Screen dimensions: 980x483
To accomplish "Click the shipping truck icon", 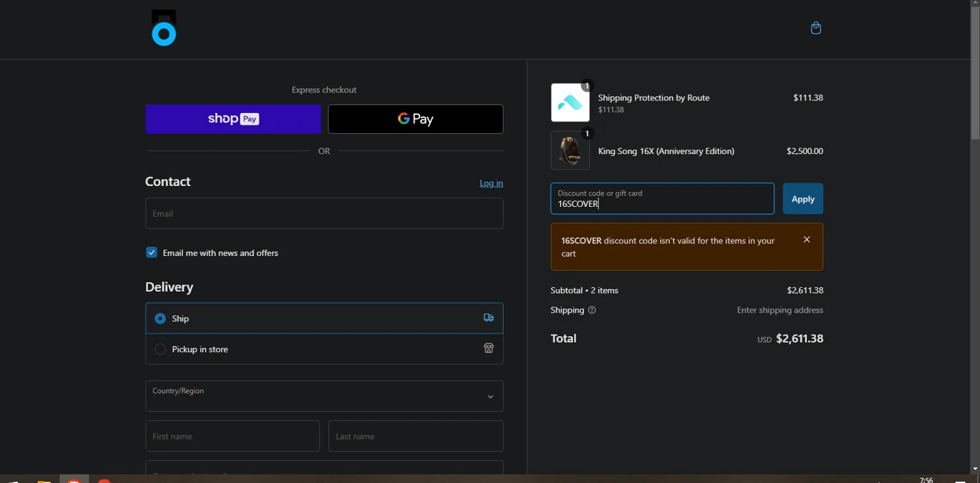I will pos(489,318).
